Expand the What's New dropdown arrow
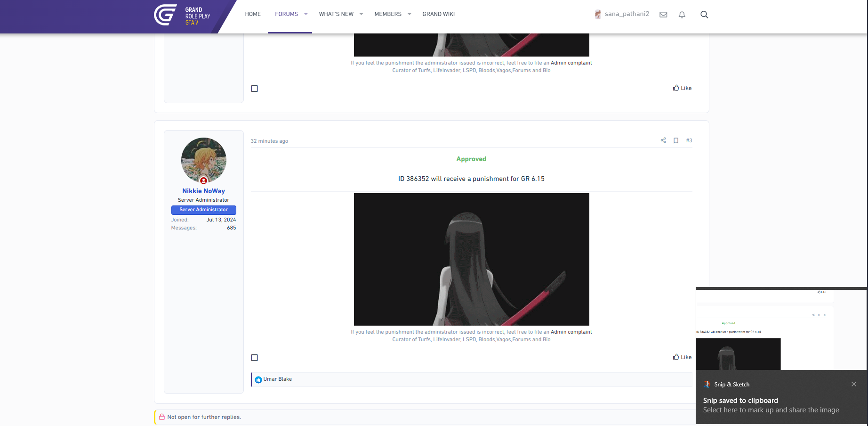This screenshot has width=868, height=426. click(x=362, y=14)
